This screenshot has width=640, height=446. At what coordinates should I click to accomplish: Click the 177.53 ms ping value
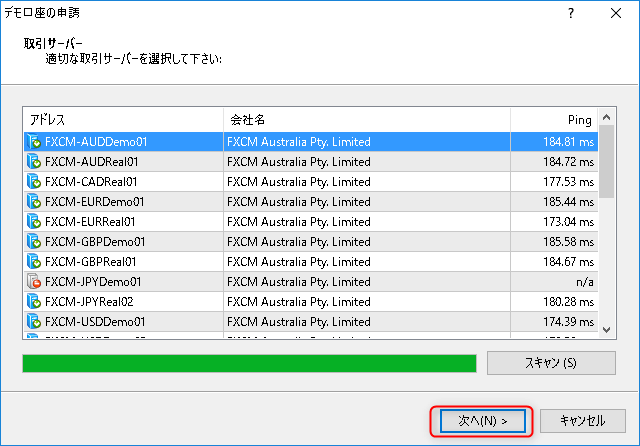click(568, 182)
